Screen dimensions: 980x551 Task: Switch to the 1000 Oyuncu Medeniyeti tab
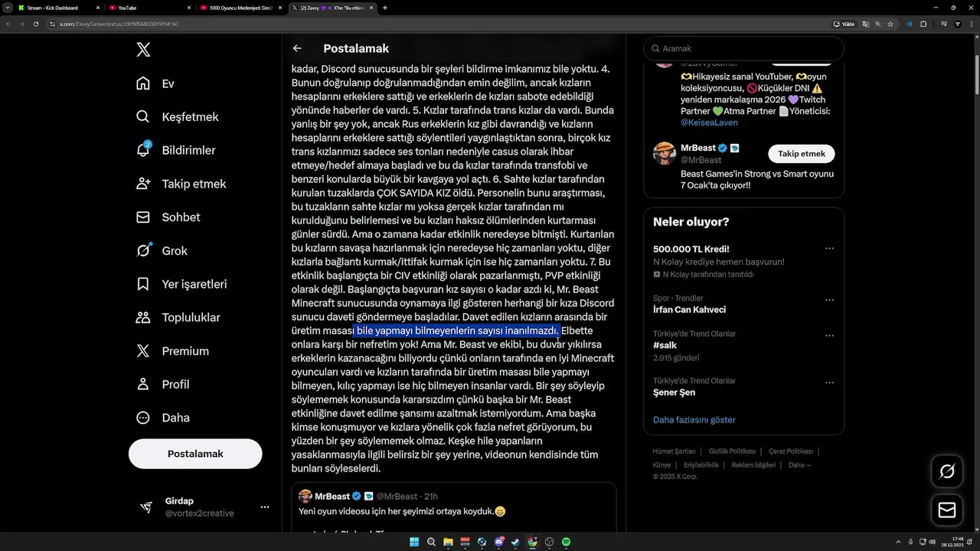coord(241,8)
